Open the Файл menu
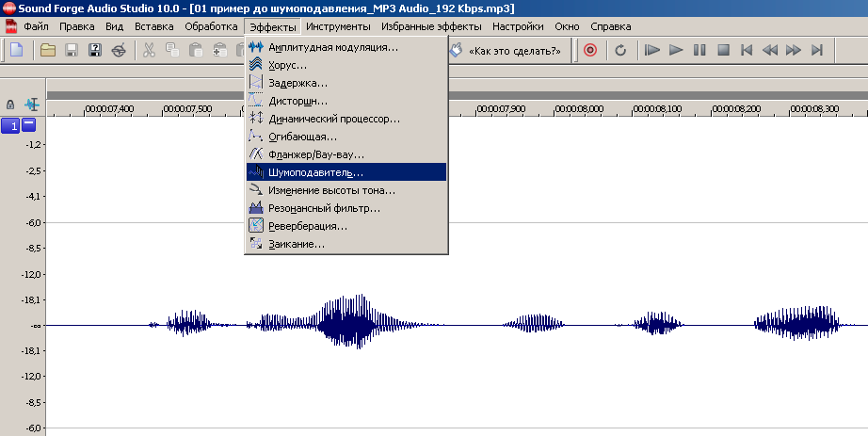Viewport: 868px width, 436px height. pyautogui.click(x=36, y=26)
